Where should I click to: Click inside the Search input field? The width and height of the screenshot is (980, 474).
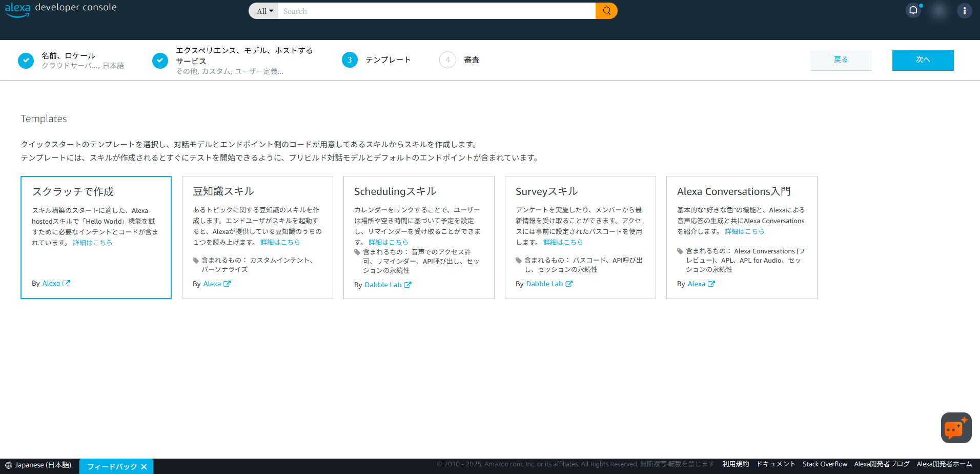[x=436, y=10]
